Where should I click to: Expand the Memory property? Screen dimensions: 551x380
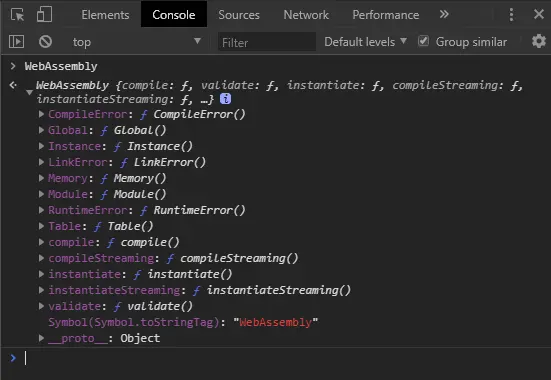click(x=41, y=178)
